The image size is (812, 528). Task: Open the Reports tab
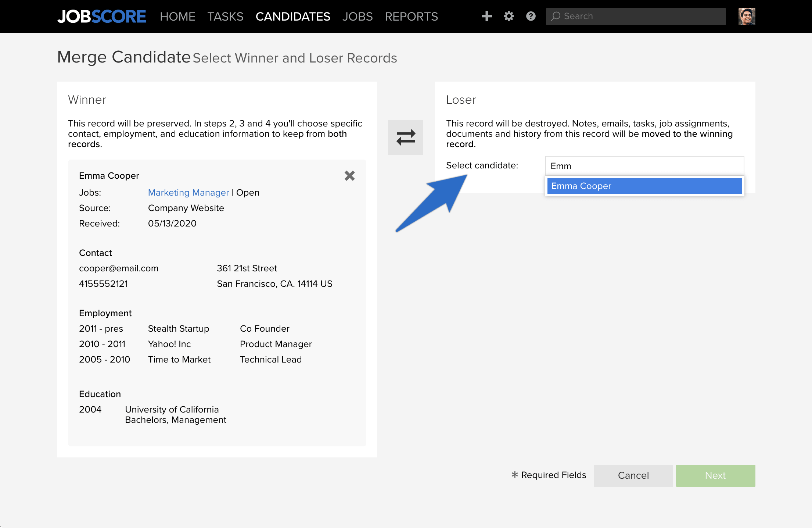point(411,17)
